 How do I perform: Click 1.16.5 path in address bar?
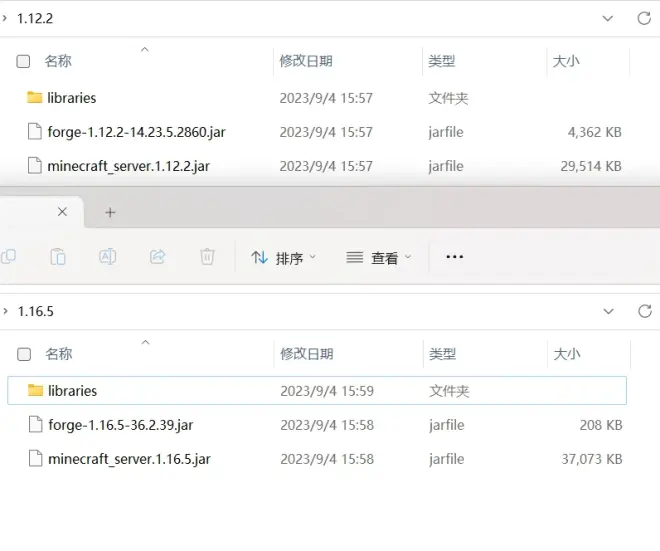[36, 311]
